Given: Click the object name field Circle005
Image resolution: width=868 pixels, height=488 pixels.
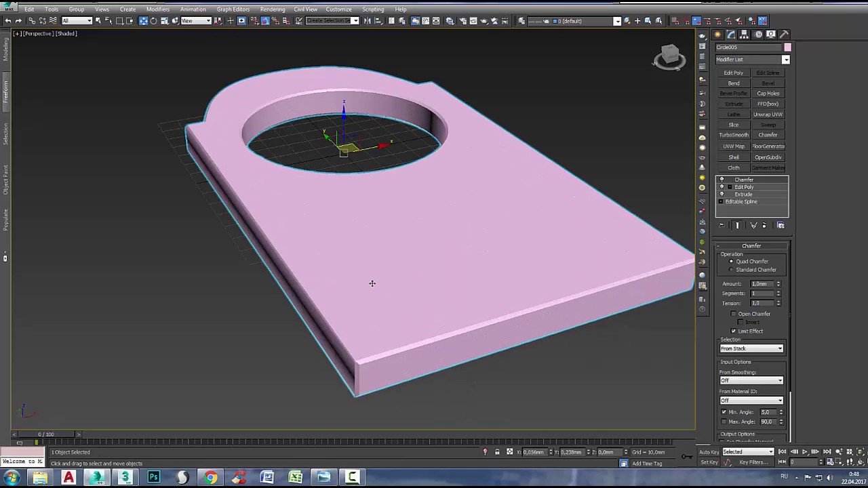Looking at the screenshot, I should click(749, 47).
